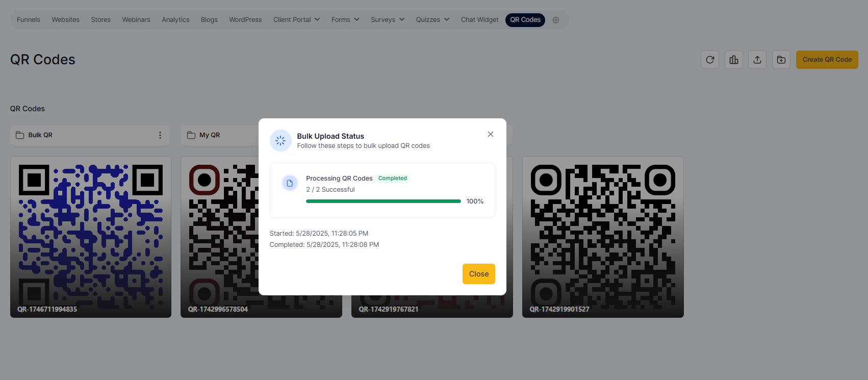Click the 100% percentage label
The image size is (868, 380).
pos(475,201)
